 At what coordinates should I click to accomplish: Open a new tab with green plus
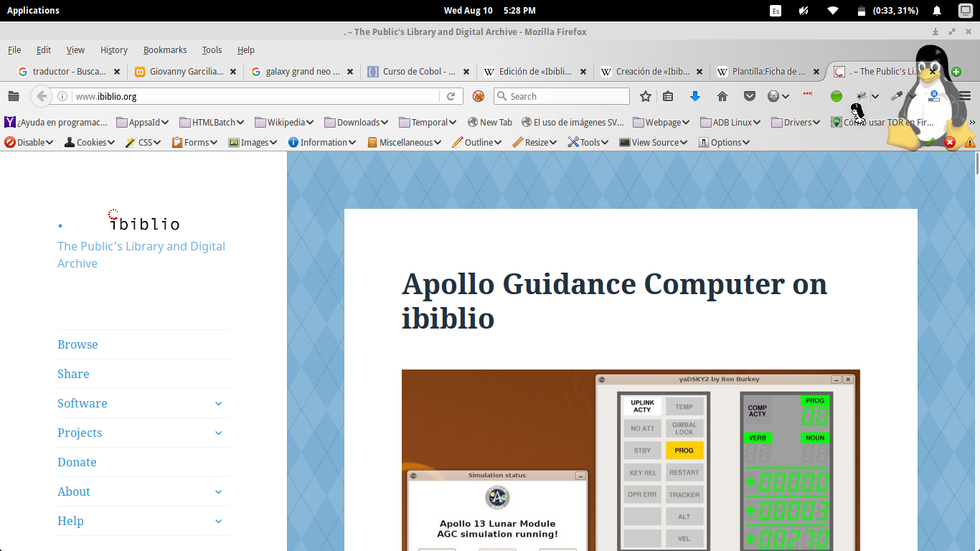pyautogui.click(x=956, y=72)
